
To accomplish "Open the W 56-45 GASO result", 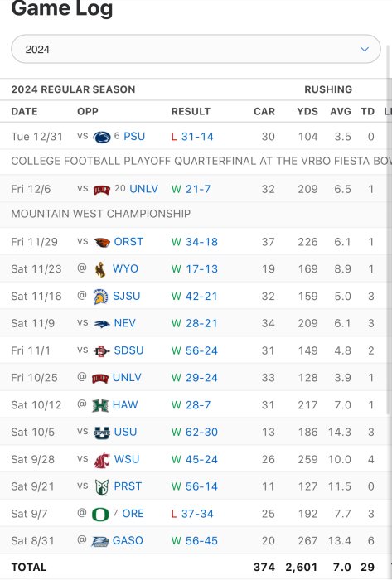I will [x=195, y=541].
